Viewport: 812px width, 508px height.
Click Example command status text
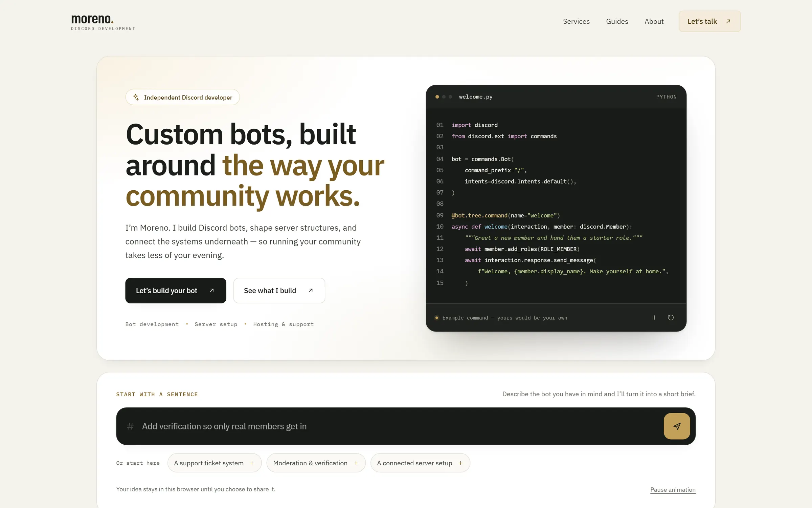point(504,318)
